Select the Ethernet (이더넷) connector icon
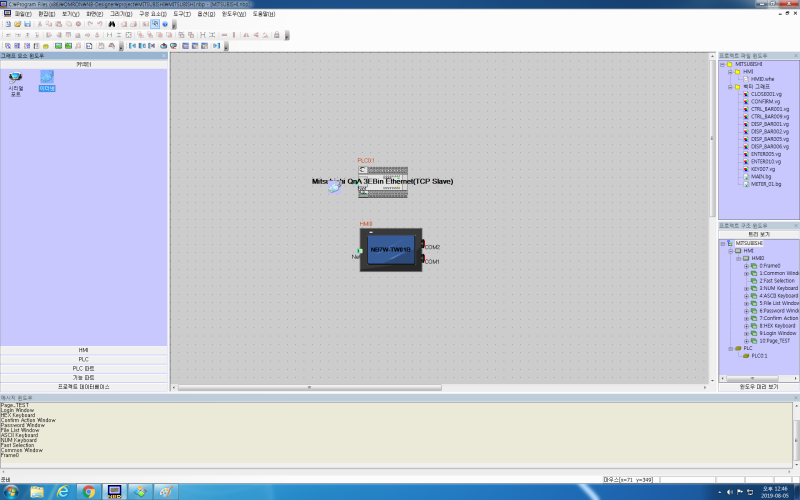Screen dimensions: 800x500 pos(46,78)
